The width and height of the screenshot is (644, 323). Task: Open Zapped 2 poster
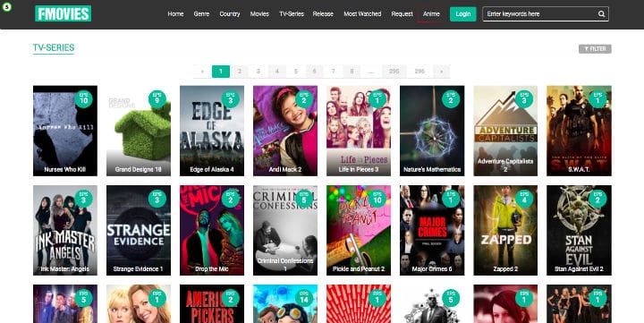(x=505, y=230)
